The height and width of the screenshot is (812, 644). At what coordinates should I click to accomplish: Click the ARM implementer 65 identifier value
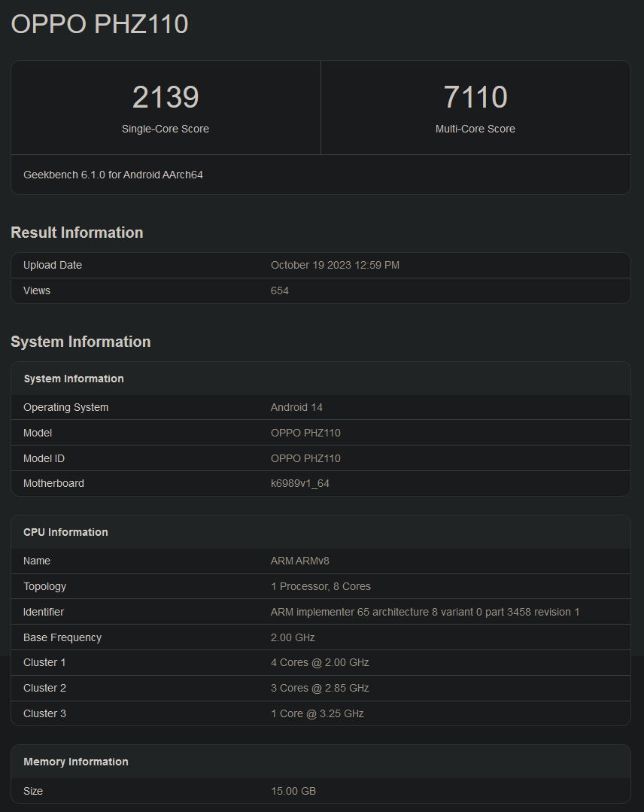[x=425, y=612]
